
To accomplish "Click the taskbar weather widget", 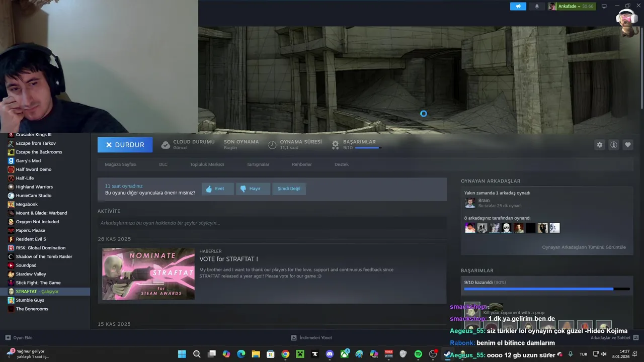I will pyautogui.click(x=28, y=354).
